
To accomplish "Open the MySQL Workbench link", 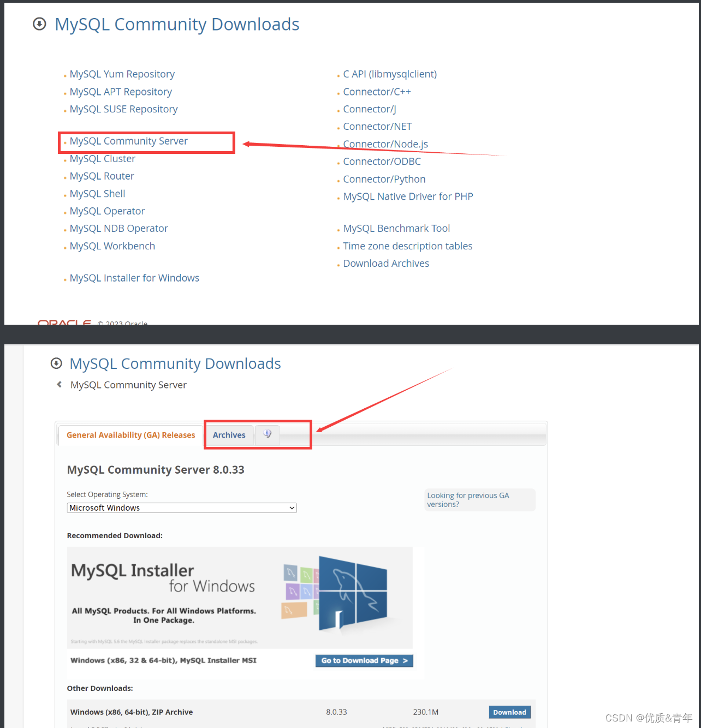I will click(112, 246).
